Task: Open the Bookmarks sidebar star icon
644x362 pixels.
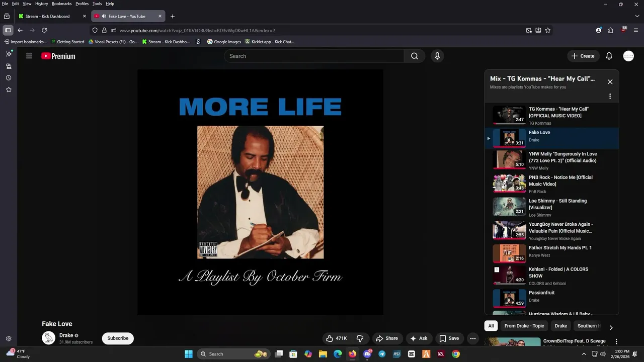Action: pos(9,89)
